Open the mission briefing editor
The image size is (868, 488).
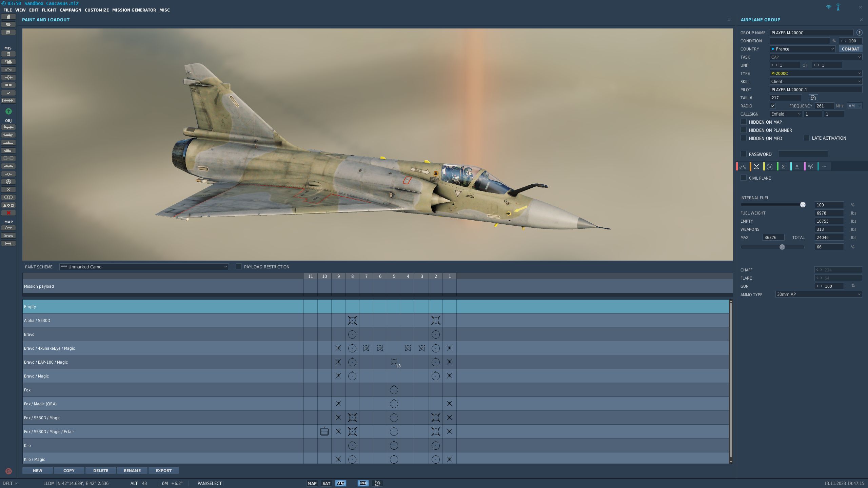[8, 54]
